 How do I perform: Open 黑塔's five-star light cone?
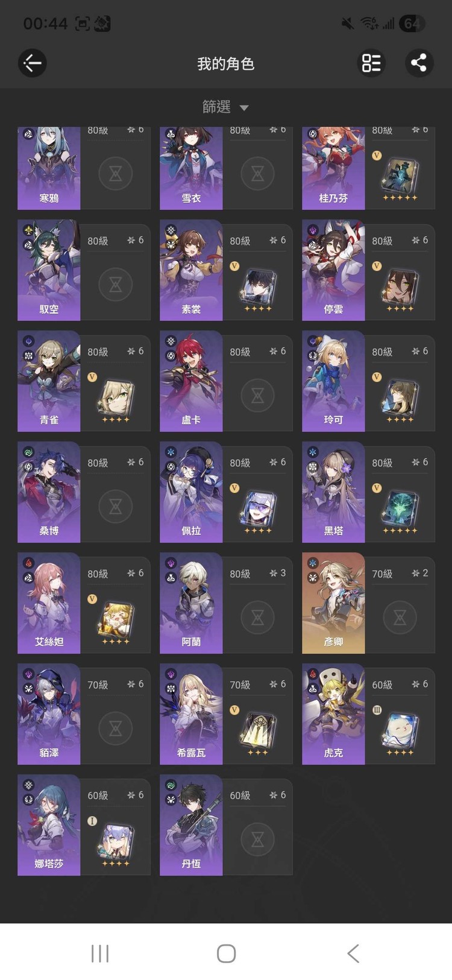tap(400, 508)
